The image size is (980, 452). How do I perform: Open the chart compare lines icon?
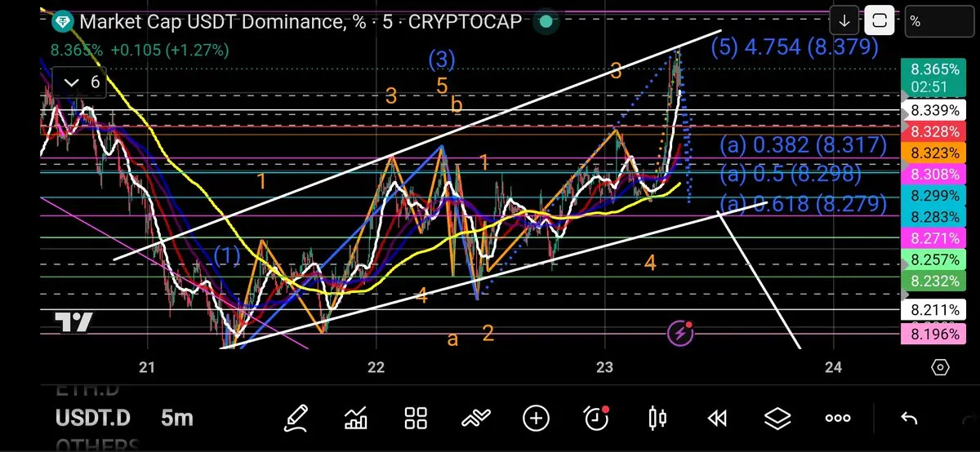coord(475,419)
